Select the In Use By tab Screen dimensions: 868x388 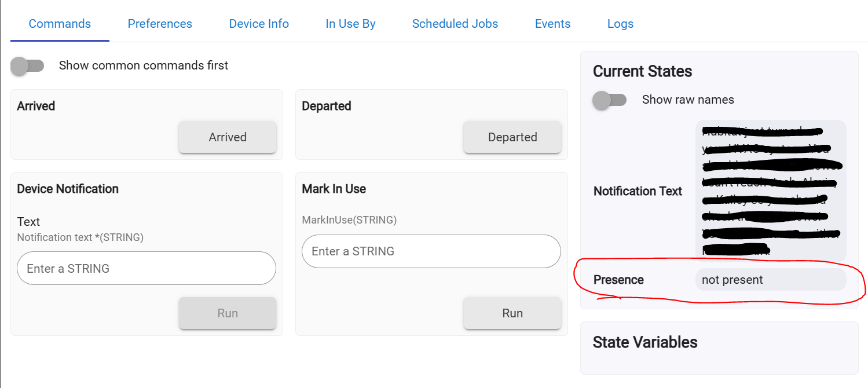pos(350,24)
